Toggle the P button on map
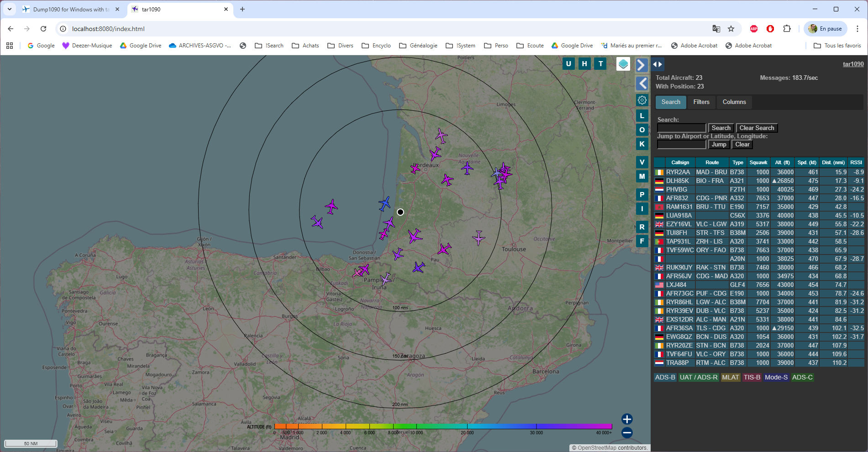The image size is (868, 452). [x=642, y=195]
